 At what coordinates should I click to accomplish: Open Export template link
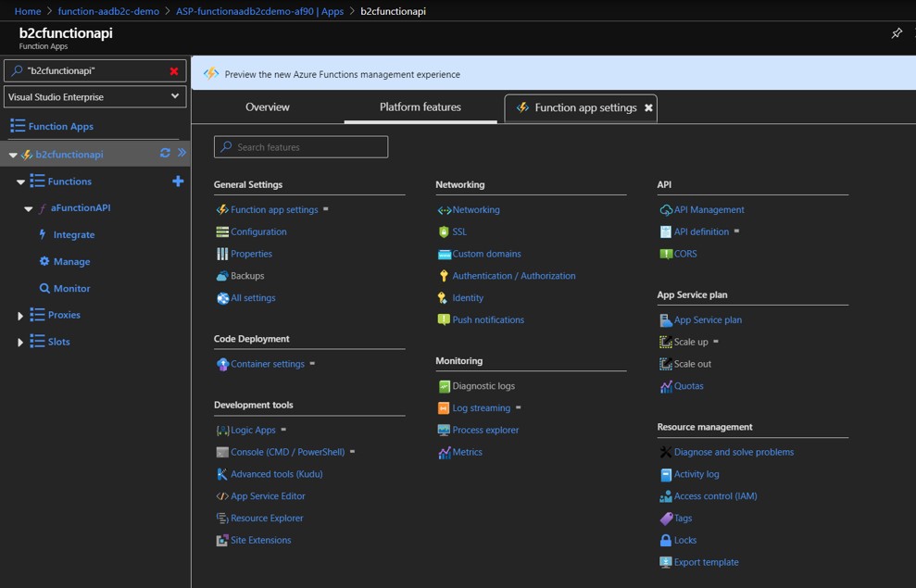[707, 562]
